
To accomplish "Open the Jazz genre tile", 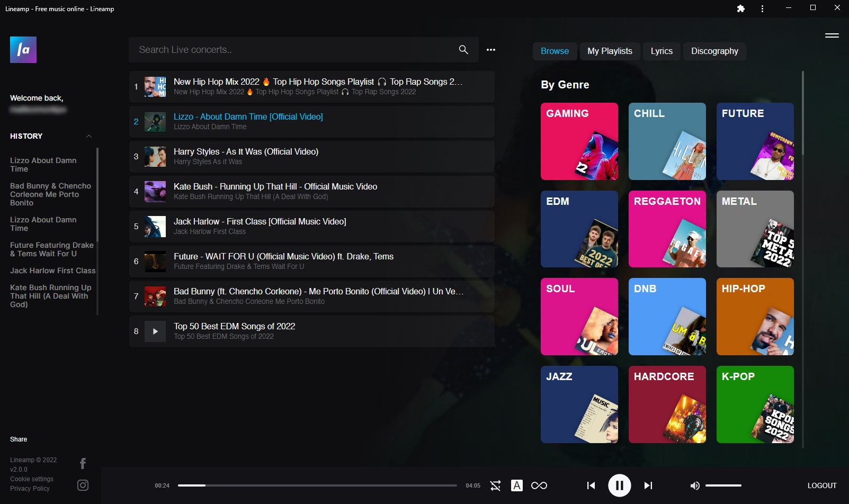I will [579, 404].
